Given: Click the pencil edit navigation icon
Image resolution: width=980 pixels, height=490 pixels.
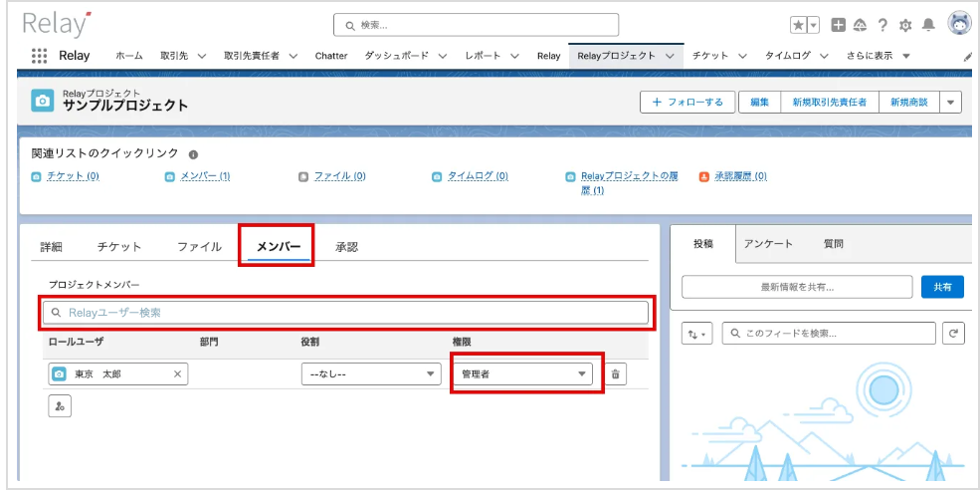Looking at the screenshot, I should (x=968, y=57).
